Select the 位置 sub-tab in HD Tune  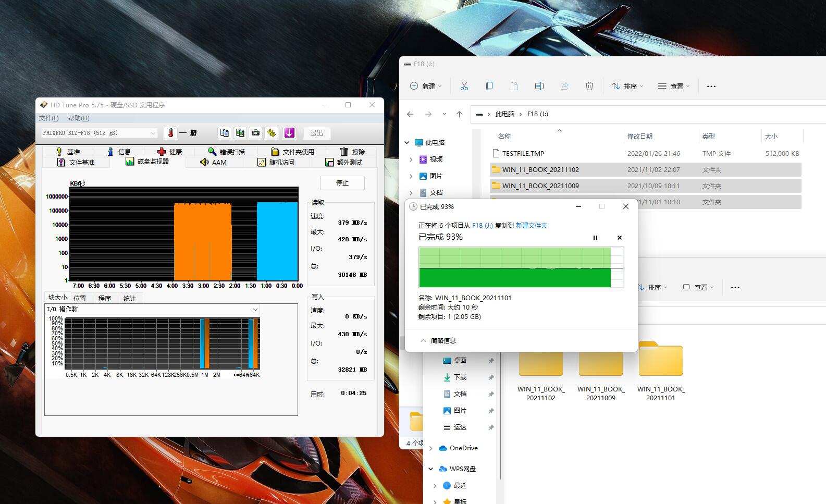[x=80, y=298]
